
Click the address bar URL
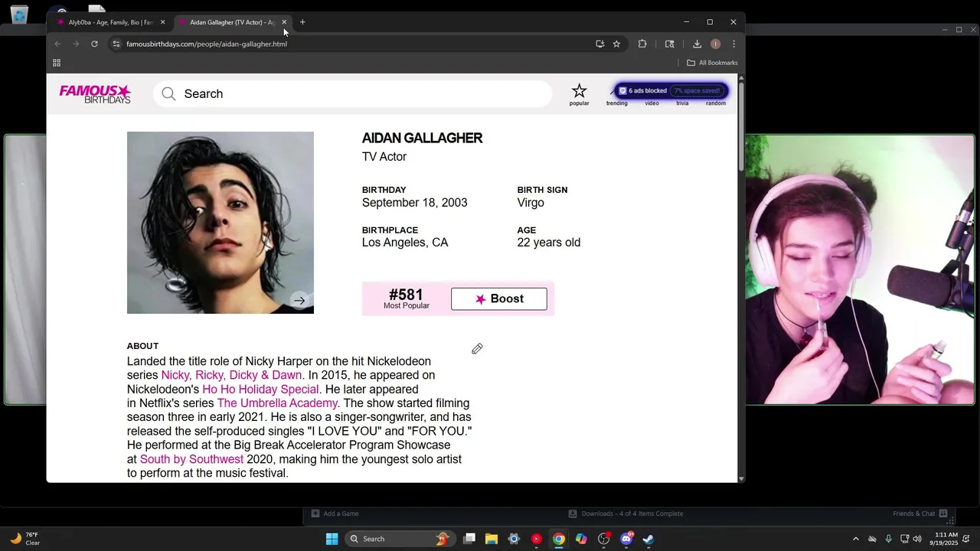207,44
